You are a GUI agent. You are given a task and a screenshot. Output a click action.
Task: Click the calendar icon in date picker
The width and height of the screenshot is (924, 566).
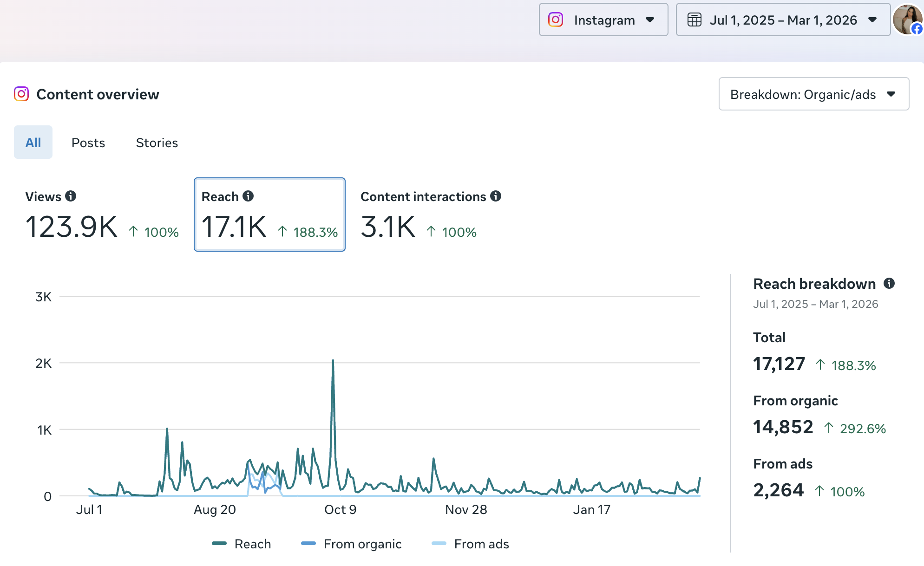[694, 20]
